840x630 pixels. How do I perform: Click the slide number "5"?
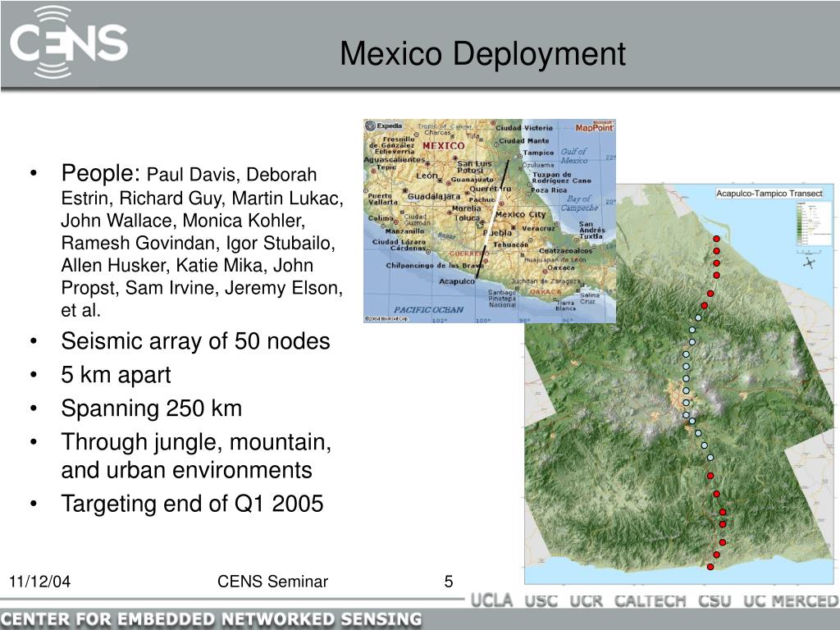click(x=449, y=582)
